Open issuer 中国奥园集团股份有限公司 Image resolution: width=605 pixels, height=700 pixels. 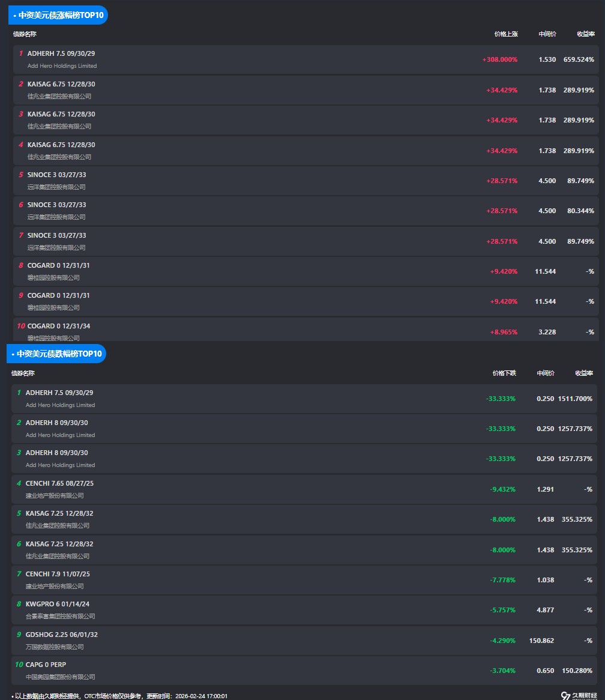pyautogui.click(x=60, y=677)
